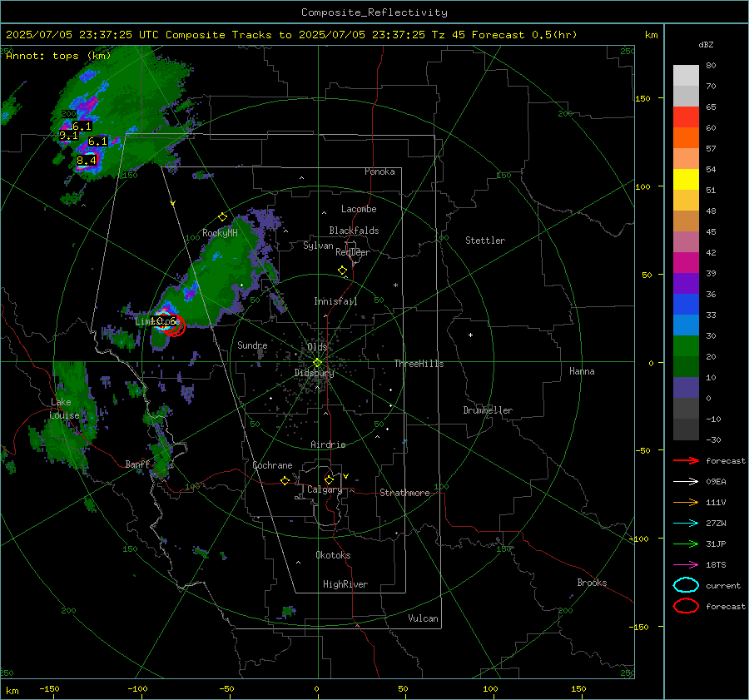Click the Didsbury town label
The width and height of the screenshot is (749, 700).
315,373
